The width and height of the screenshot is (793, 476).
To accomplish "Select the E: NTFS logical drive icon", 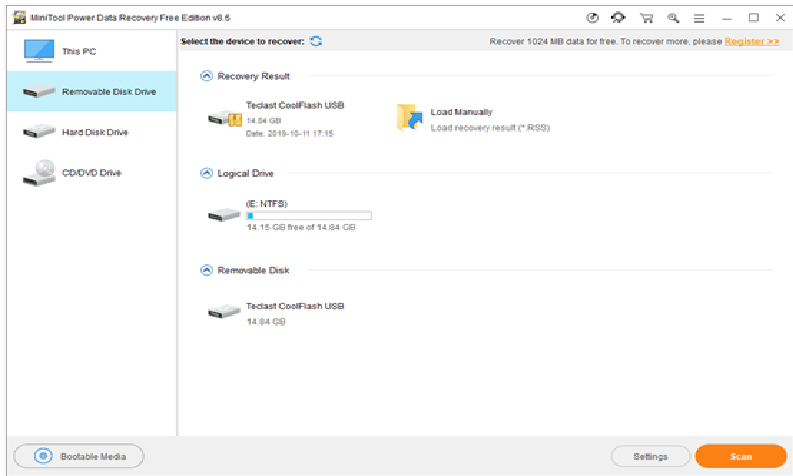I will point(224,215).
